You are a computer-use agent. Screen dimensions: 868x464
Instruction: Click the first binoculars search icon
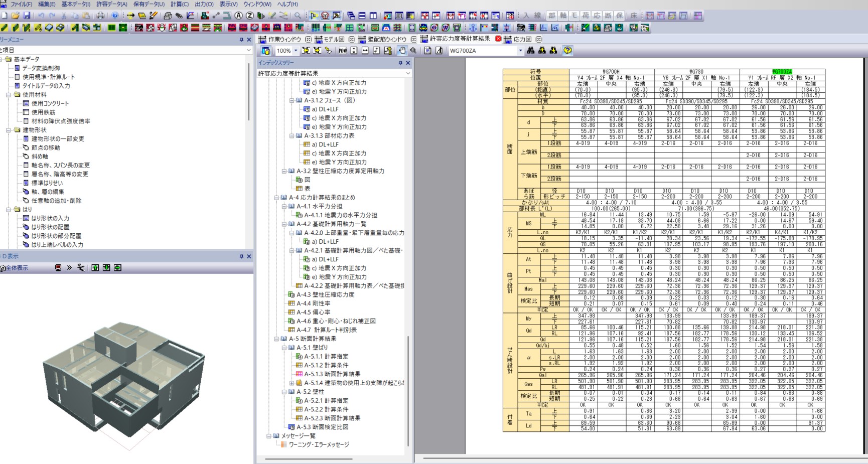531,51
